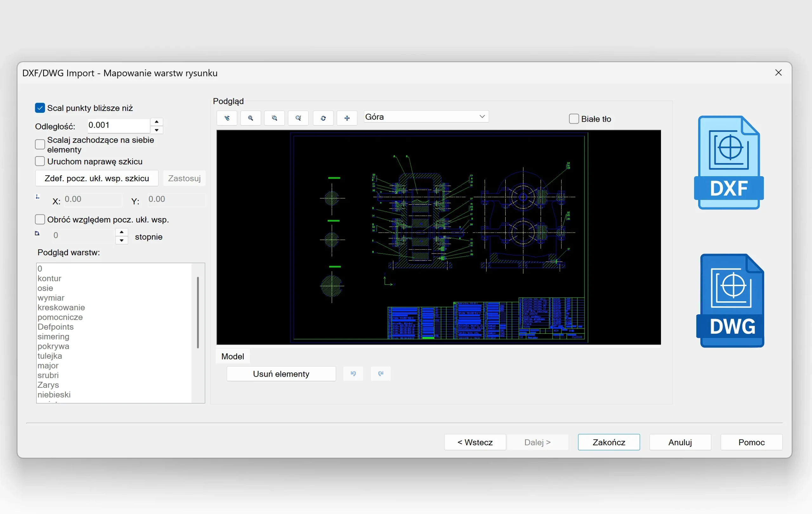Decrease rotation degrees with down arrow
Screen dimensions: 812x514
click(121, 241)
